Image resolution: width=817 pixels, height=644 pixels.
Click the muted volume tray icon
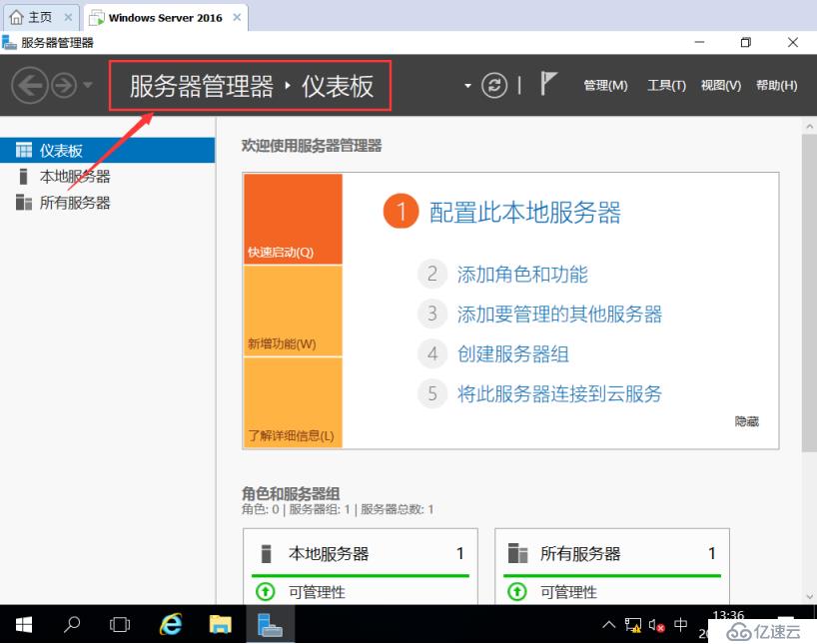656,625
